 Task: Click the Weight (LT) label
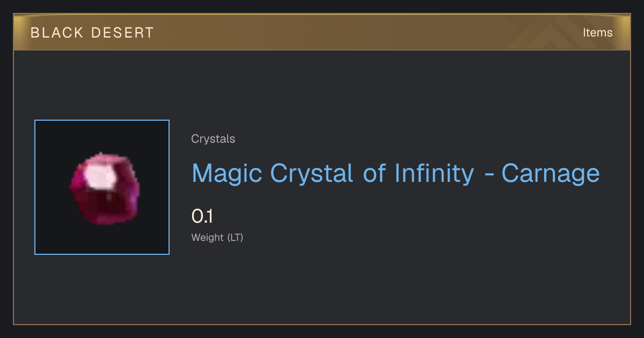click(217, 238)
